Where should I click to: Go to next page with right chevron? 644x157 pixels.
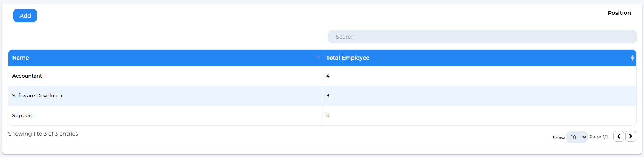[x=630, y=136]
